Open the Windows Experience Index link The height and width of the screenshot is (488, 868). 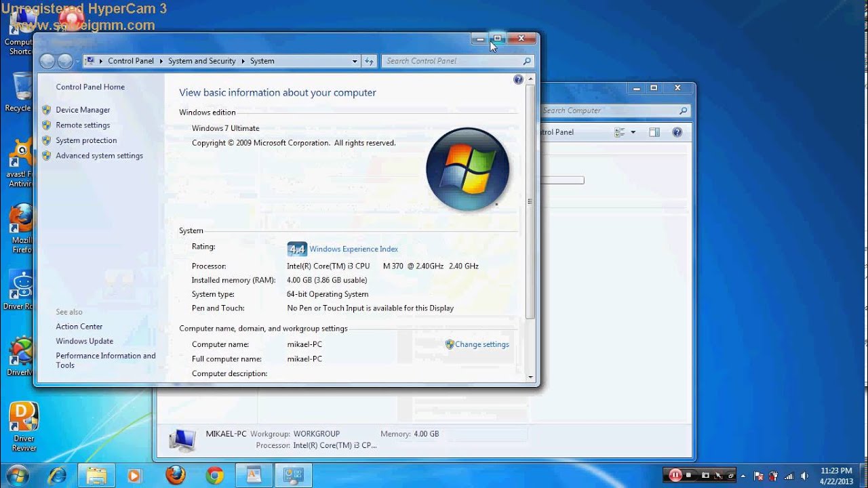[x=353, y=249]
